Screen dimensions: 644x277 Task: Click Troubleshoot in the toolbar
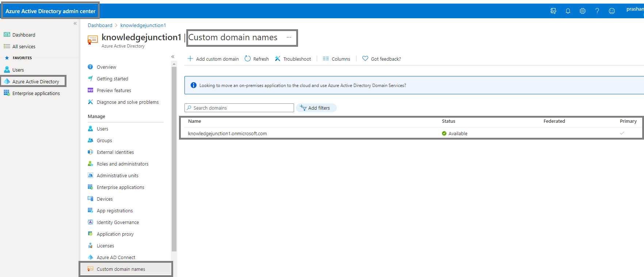pyautogui.click(x=293, y=59)
